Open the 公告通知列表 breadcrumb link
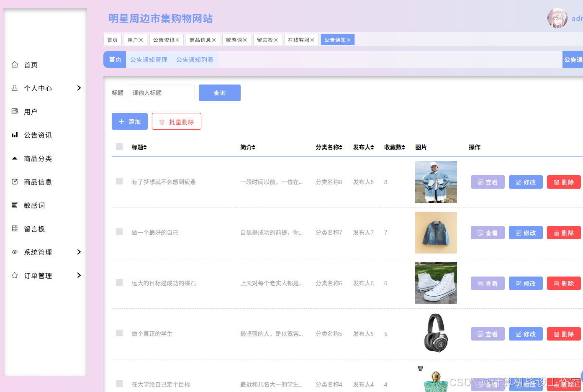 (195, 60)
